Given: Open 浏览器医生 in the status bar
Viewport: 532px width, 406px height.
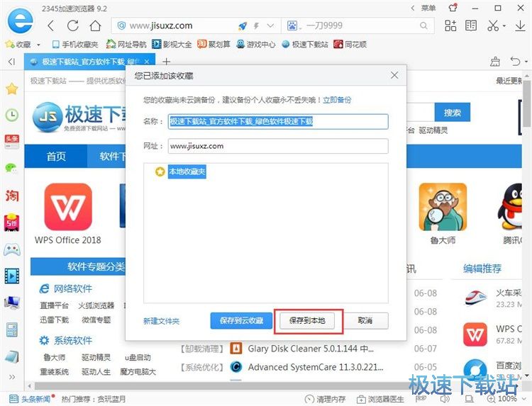Looking at the screenshot, I should [381, 399].
